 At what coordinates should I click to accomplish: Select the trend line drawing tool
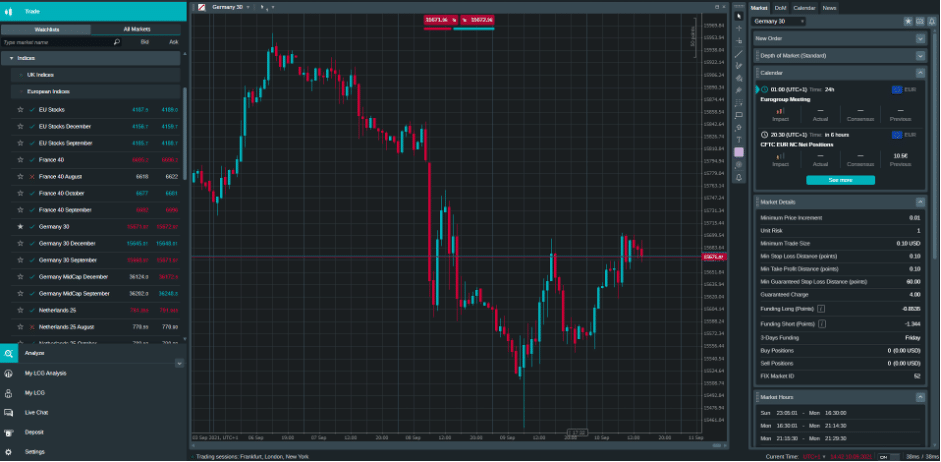point(739,53)
